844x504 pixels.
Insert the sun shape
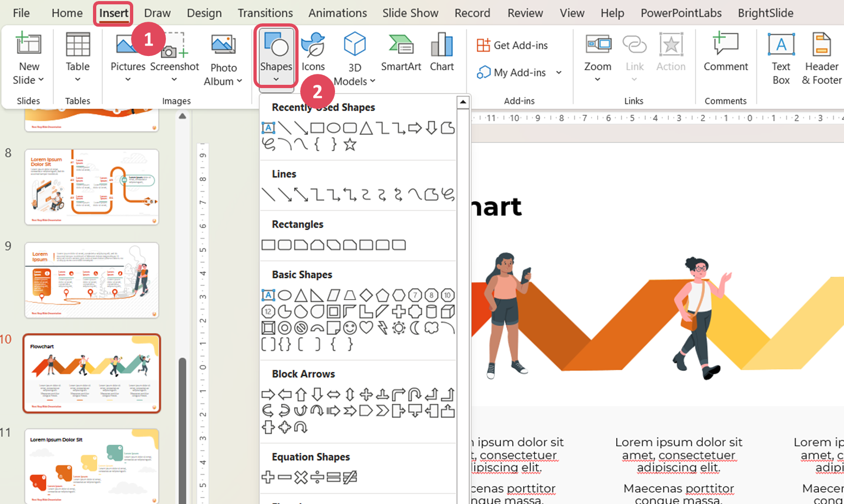(399, 328)
